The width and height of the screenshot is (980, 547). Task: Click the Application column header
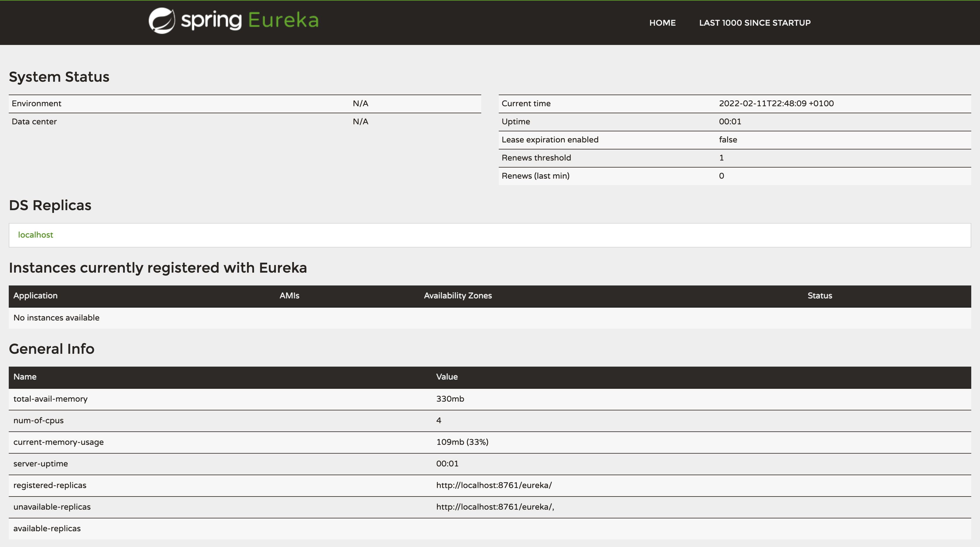pyautogui.click(x=35, y=296)
